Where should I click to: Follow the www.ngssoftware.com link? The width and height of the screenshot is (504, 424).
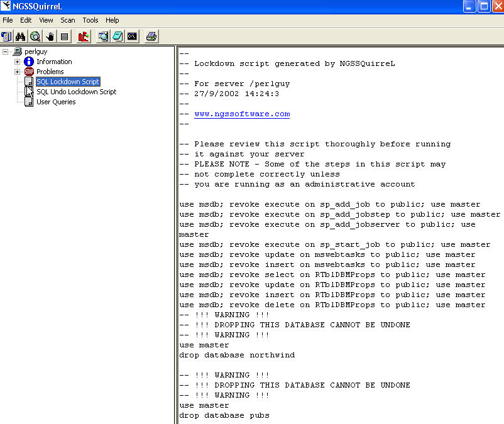click(x=242, y=114)
